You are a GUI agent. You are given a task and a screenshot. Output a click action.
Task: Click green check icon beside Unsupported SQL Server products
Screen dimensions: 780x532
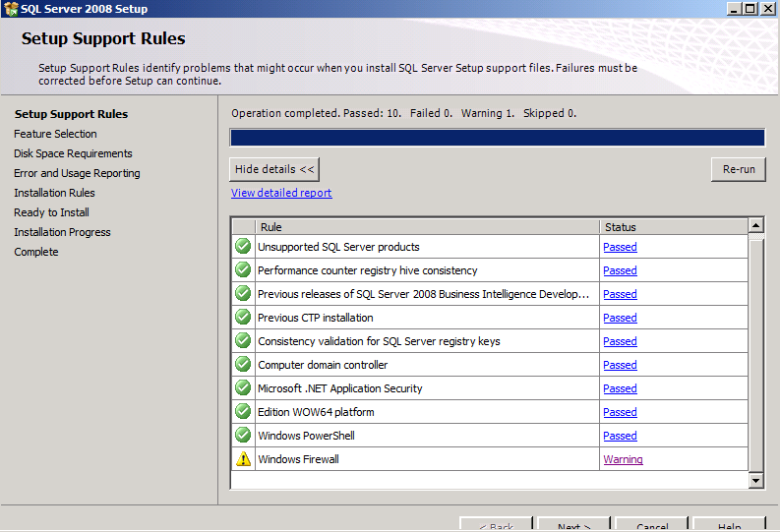coord(243,247)
